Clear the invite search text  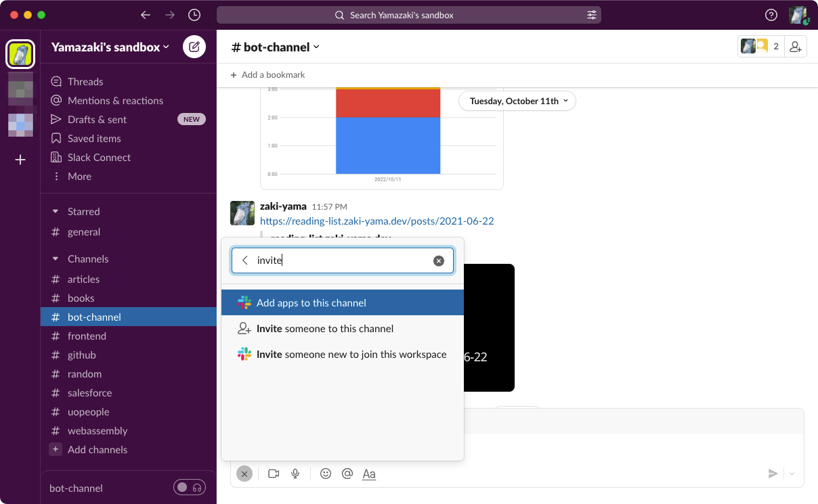pyautogui.click(x=439, y=260)
